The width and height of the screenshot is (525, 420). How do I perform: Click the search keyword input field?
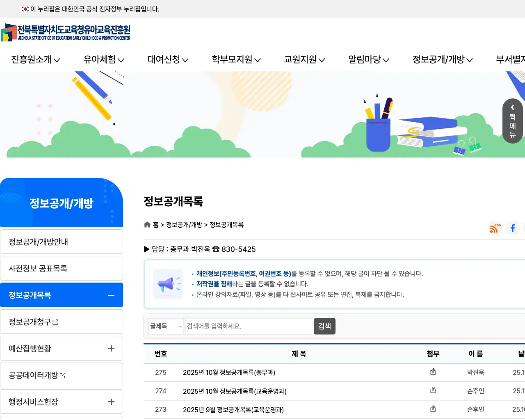(248, 326)
